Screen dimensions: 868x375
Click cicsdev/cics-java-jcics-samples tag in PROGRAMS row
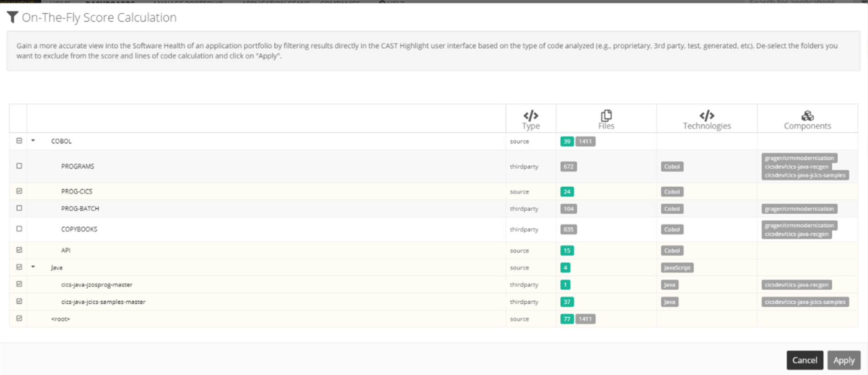(x=805, y=175)
